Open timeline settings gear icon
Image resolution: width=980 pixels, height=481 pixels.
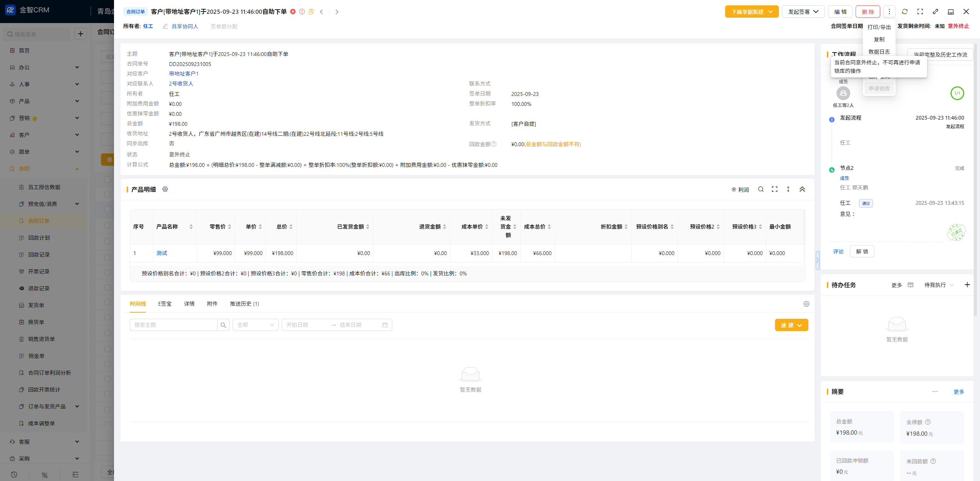(x=806, y=304)
